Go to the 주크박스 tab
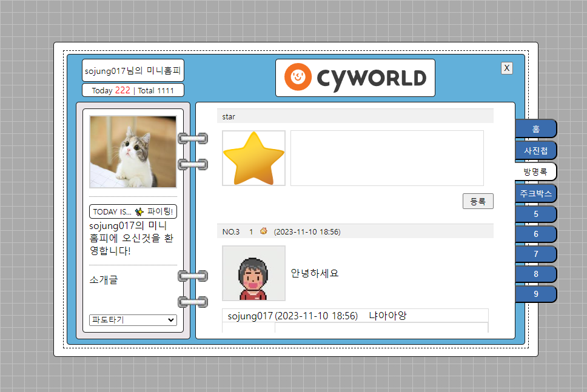 coord(535,193)
